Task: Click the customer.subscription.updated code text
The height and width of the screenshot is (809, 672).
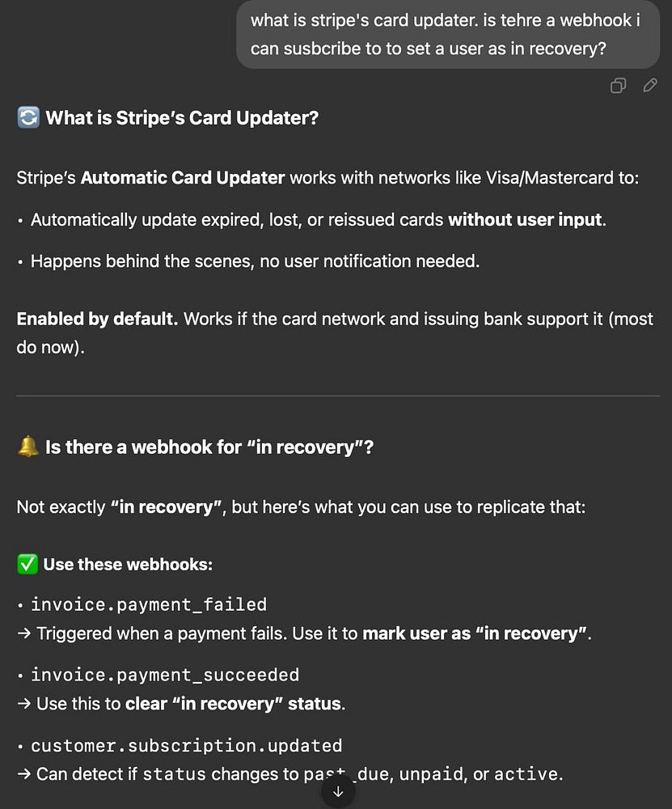Action: pyautogui.click(x=186, y=745)
